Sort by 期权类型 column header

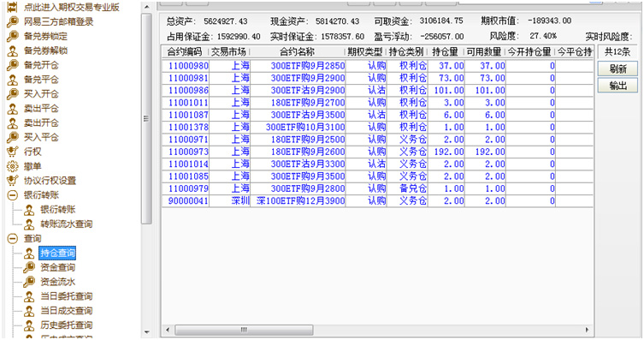(365, 51)
